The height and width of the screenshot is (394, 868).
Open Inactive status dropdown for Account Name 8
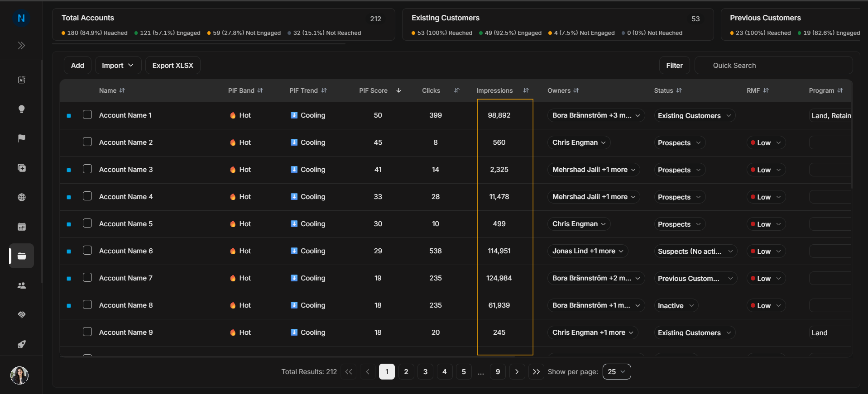[676, 306]
